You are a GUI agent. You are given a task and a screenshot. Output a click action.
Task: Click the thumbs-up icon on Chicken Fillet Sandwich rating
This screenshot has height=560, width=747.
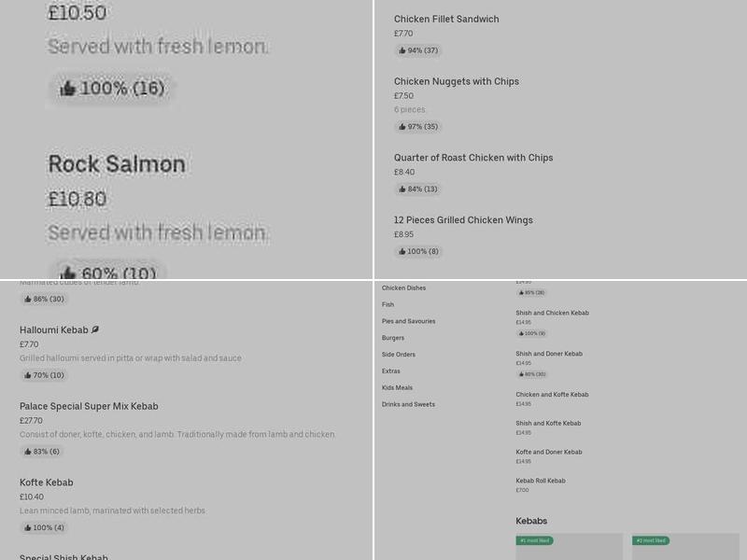pyautogui.click(x=402, y=50)
